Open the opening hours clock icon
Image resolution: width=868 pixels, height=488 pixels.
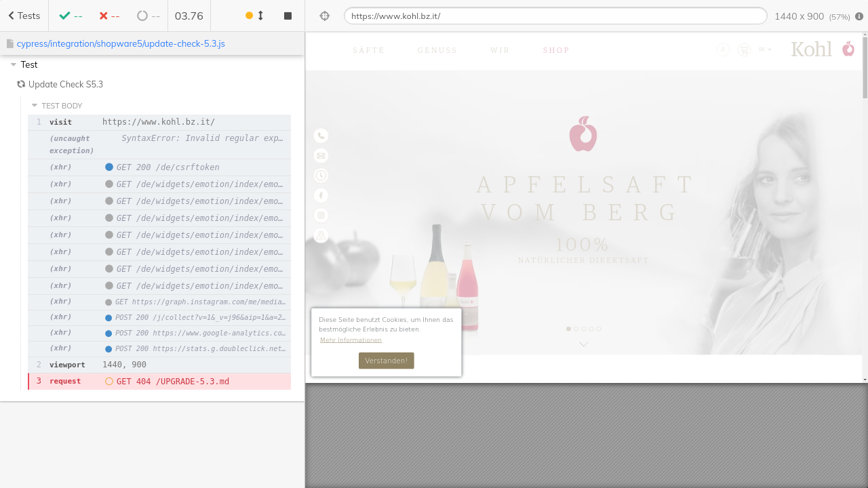tap(321, 176)
